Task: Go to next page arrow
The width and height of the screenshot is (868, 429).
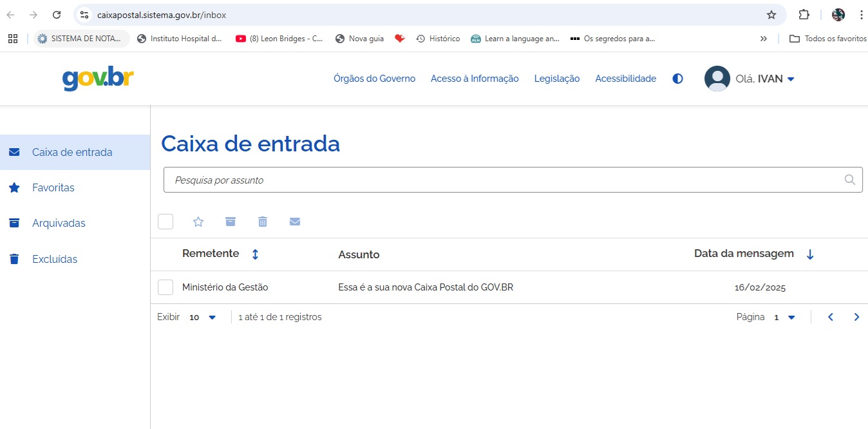Action: [856, 317]
